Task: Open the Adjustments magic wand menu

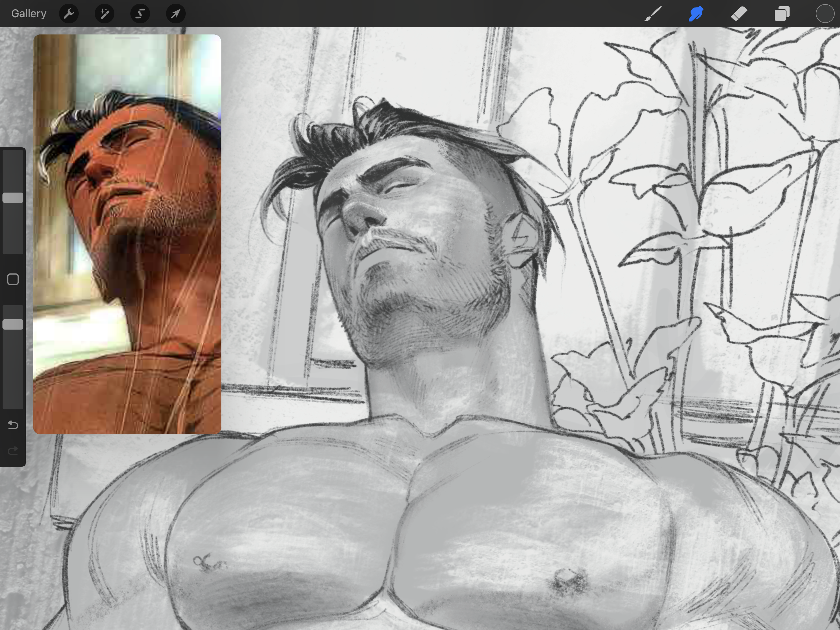Action: (105, 14)
